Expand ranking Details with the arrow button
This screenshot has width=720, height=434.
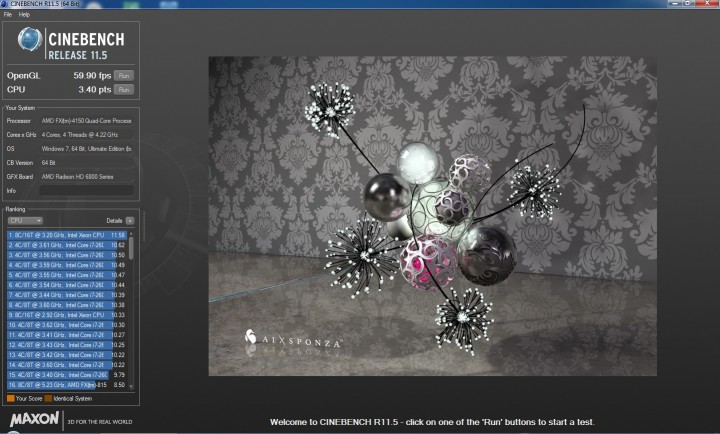[x=130, y=221]
